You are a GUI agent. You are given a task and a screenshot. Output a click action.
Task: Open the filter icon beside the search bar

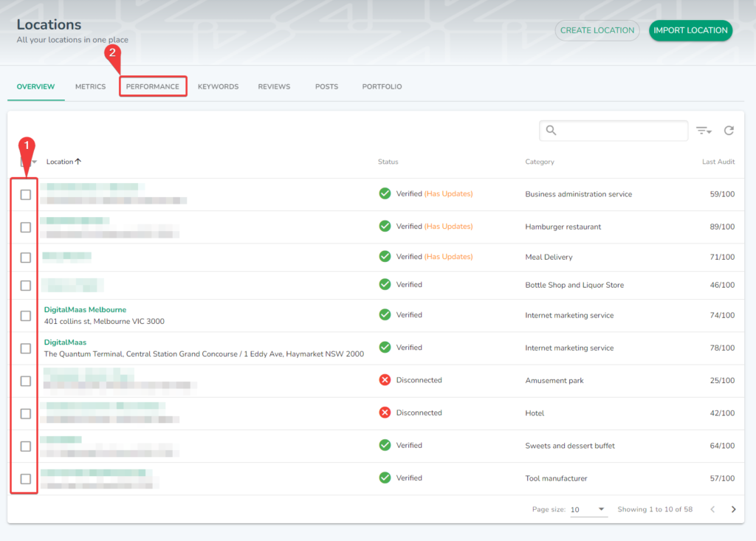tap(703, 130)
